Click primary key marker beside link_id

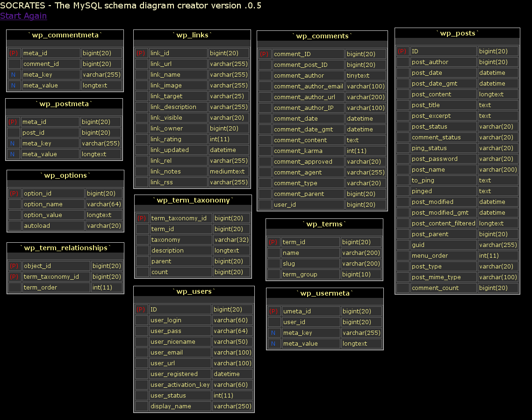(x=142, y=53)
